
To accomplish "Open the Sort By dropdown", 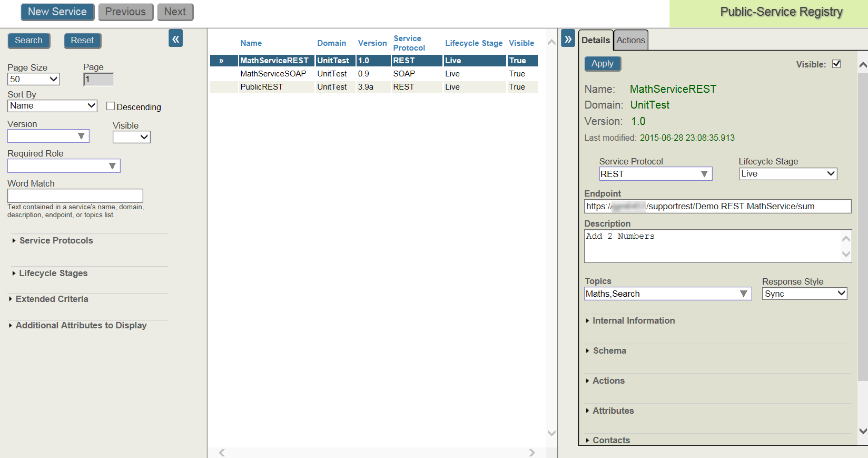I will point(53,105).
